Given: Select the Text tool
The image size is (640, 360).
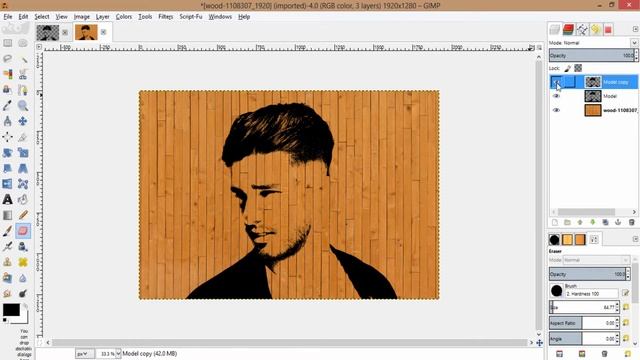Looking at the screenshot, I should [7, 200].
